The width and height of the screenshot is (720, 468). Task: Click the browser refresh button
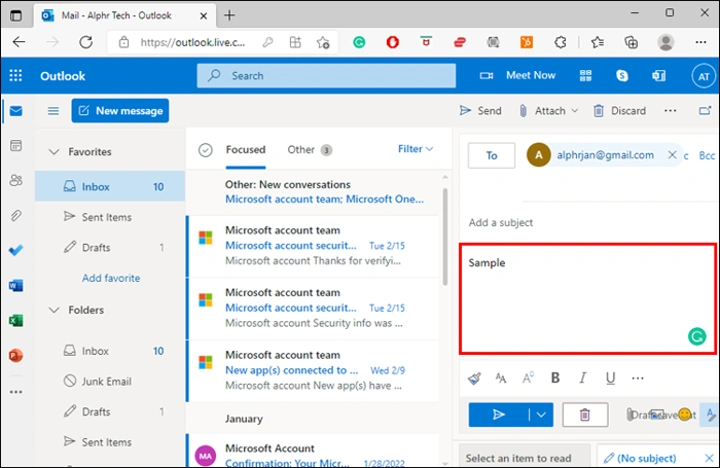86,42
